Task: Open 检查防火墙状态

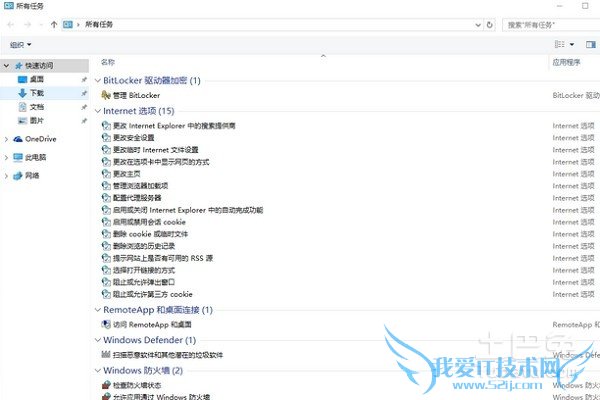Action: pyautogui.click(x=137, y=385)
